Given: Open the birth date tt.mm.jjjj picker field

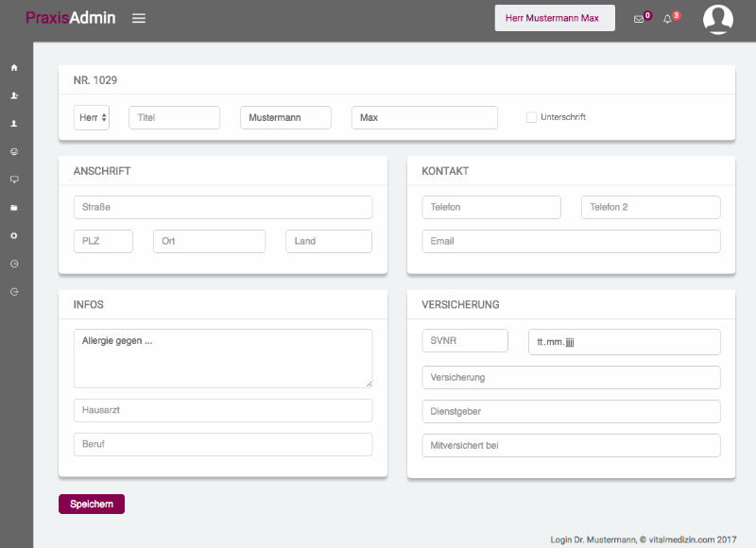Looking at the screenshot, I should [x=624, y=342].
